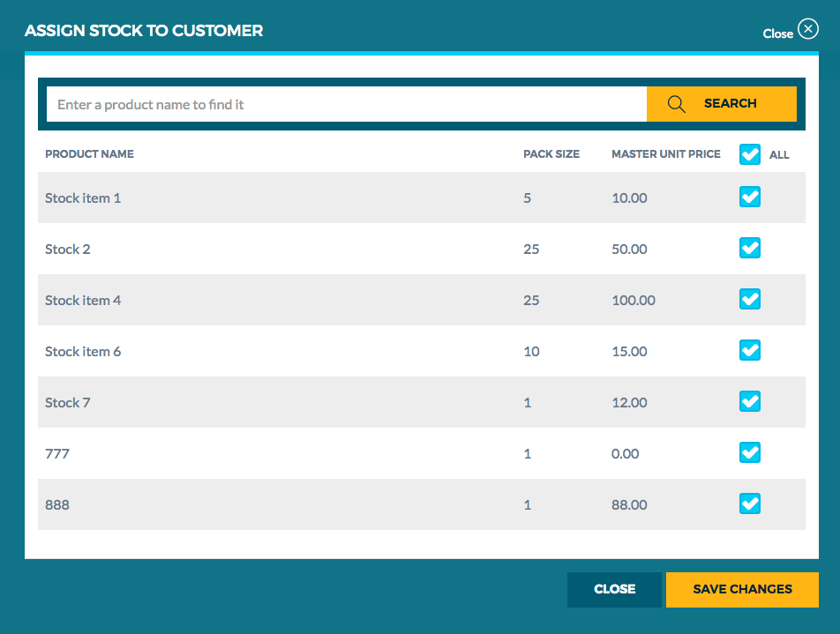Select the Stock item 1 row name
Screen dimensions: 840x634
coord(83,198)
